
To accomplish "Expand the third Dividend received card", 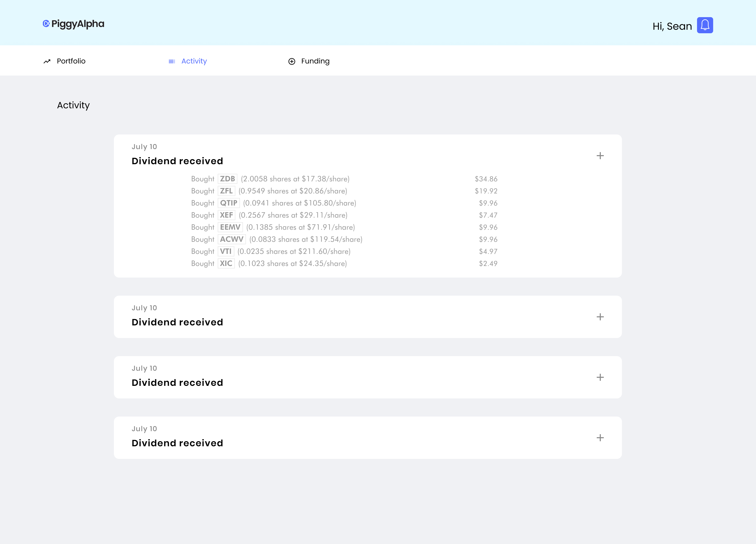I will [x=600, y=377].
